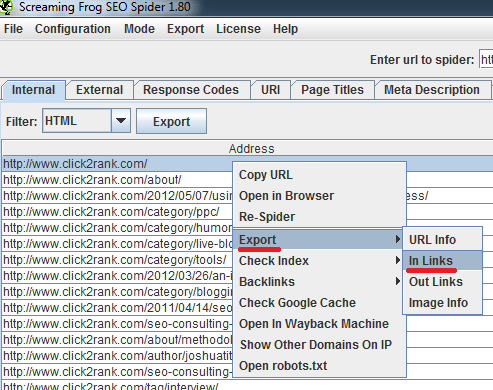
Task: Open the File menu
Action: click(x=13, y=29)
